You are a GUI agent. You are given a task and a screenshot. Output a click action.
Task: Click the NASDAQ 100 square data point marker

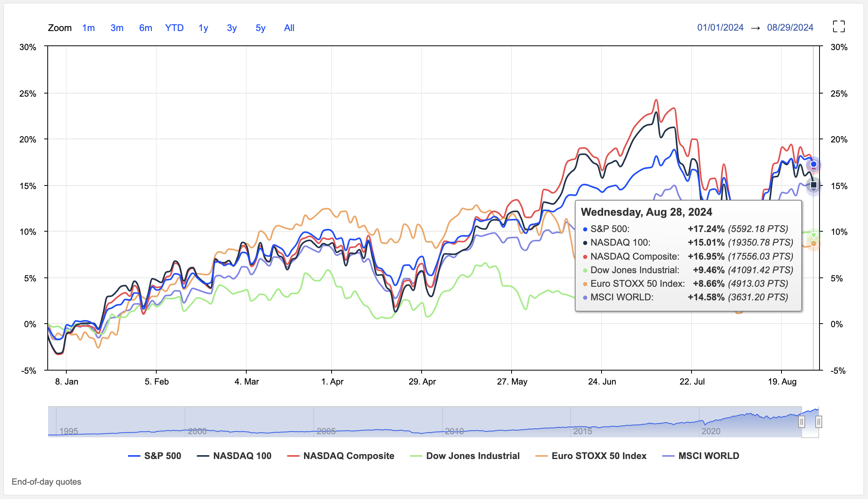tap(814, 185)
